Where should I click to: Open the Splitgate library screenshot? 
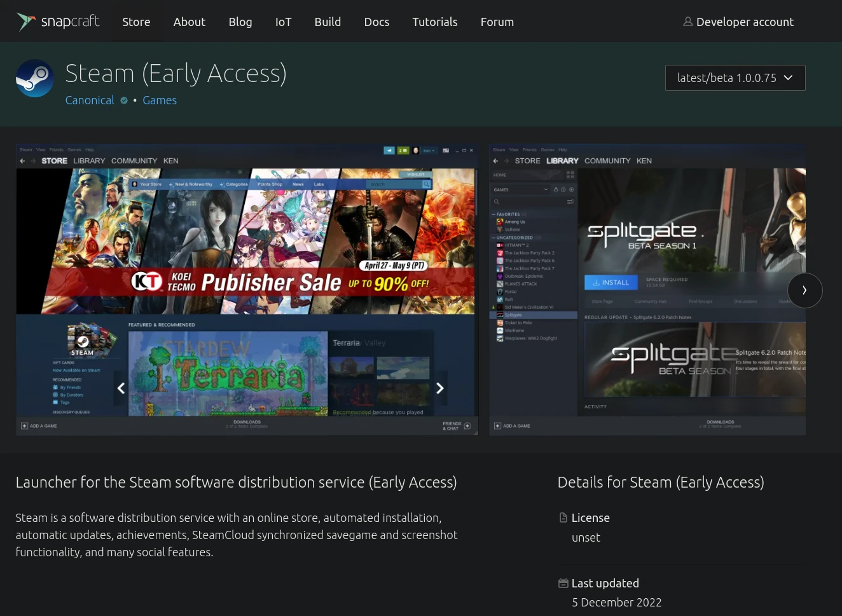tap(647, 290)
